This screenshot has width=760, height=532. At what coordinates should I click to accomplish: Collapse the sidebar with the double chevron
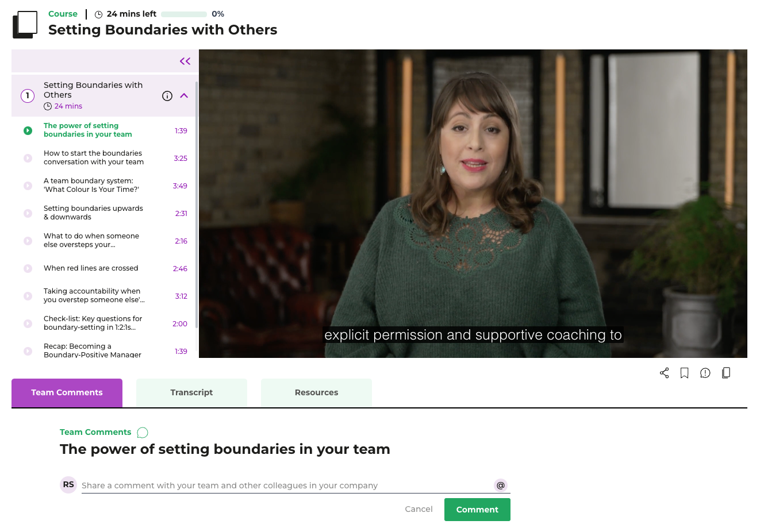[x=185, y=61]
